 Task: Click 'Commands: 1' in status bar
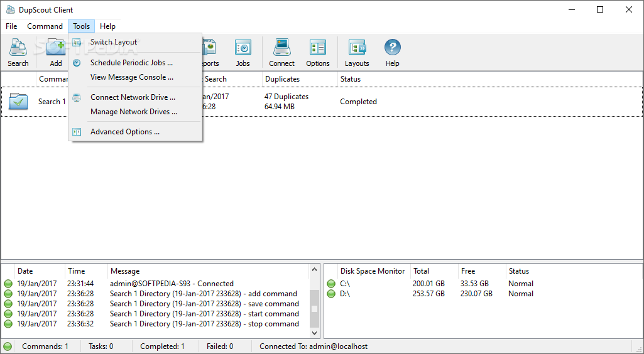pos(45,346)
